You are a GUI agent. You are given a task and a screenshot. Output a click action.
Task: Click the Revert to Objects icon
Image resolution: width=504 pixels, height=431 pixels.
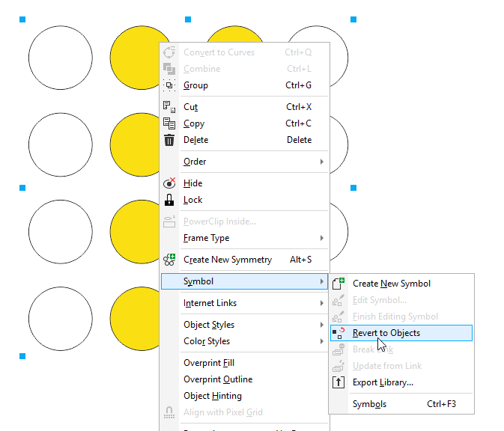pyautogui.click(x=338, y=333)
